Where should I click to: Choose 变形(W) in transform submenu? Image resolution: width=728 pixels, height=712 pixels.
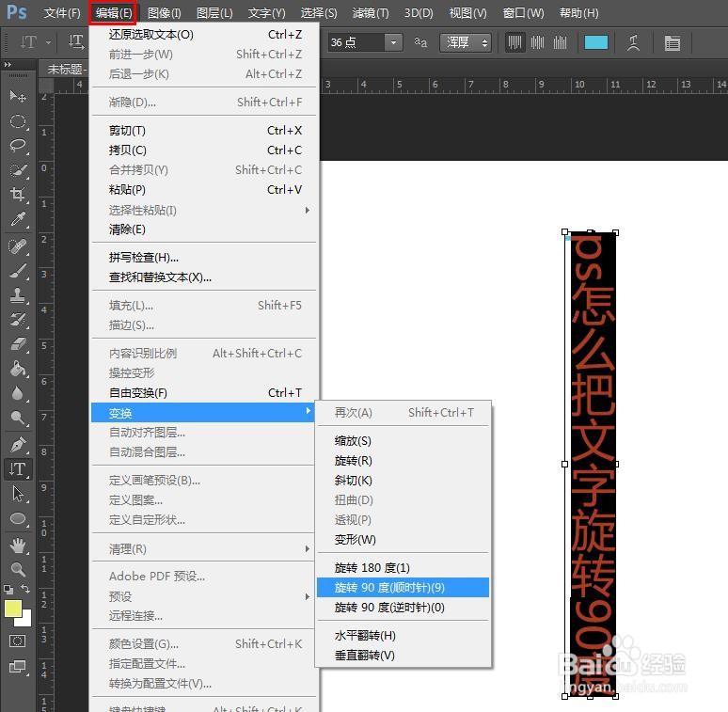[403, 540]
